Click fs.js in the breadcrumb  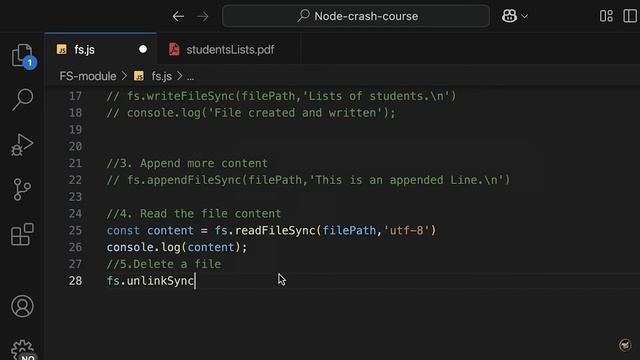point(162,76)
